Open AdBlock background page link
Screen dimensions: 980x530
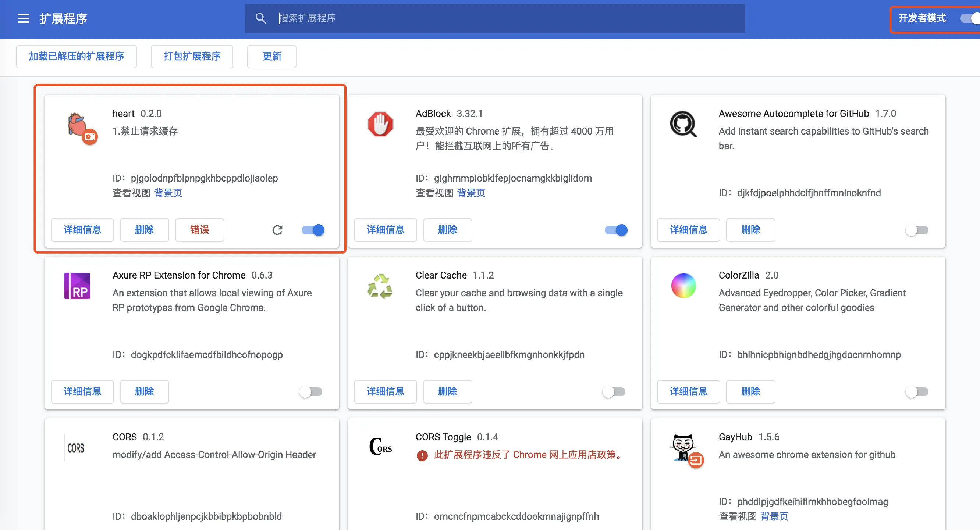[x=471, y=193]
